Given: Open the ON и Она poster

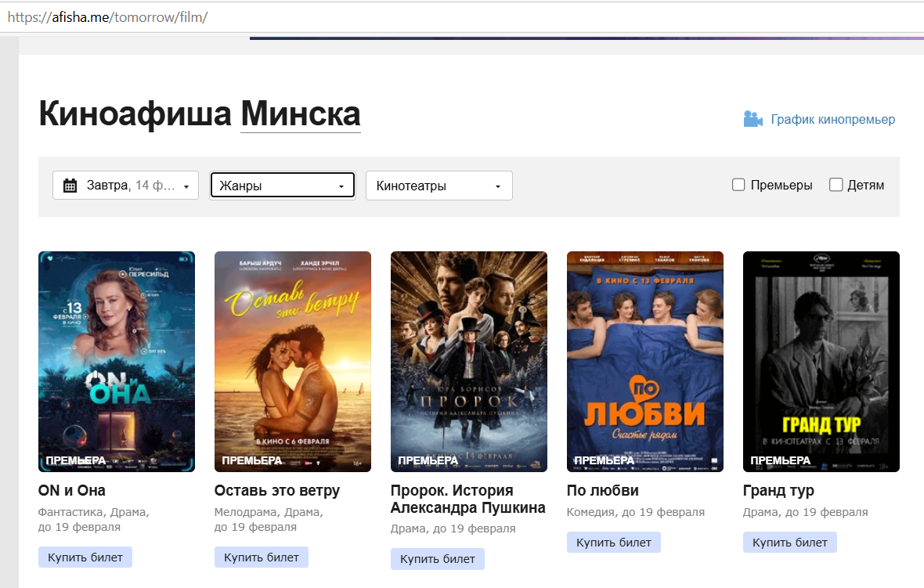Looking at the screenshot, I should click(117, 362).
